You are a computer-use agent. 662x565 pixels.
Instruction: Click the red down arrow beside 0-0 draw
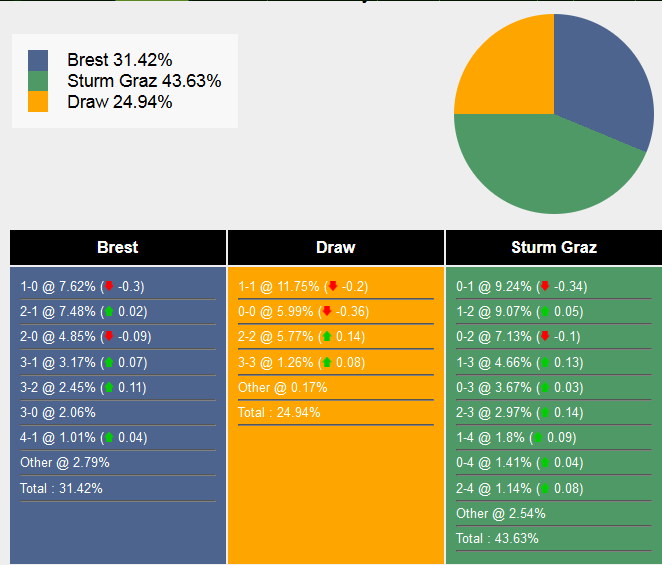point(326,311)
